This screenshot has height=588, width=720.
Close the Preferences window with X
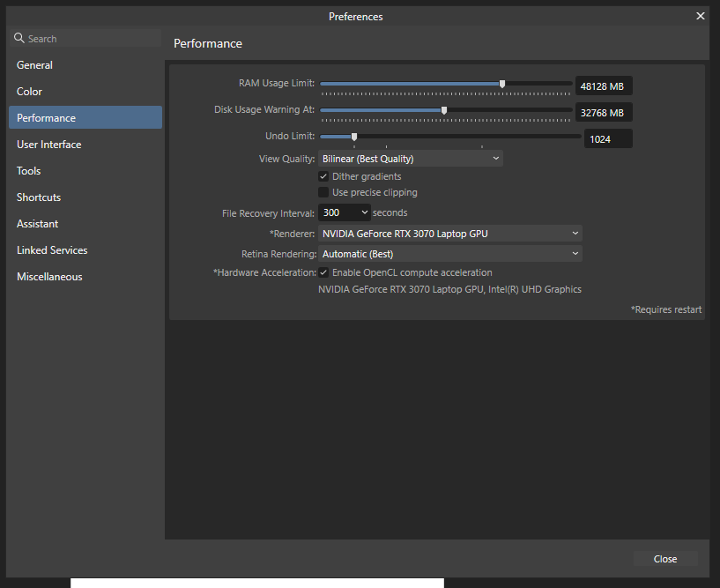pos(701,16)
